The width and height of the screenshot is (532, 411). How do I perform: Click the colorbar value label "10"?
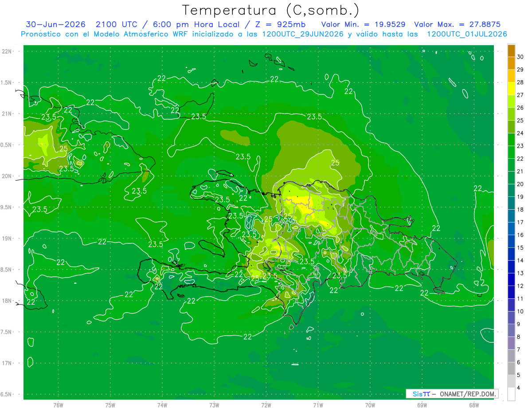[x=521, y=311]
